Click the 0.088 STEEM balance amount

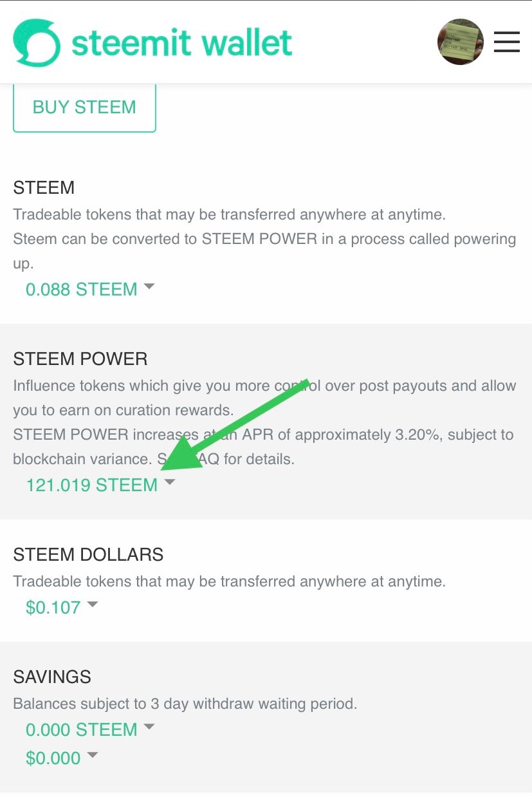[81, 289]
